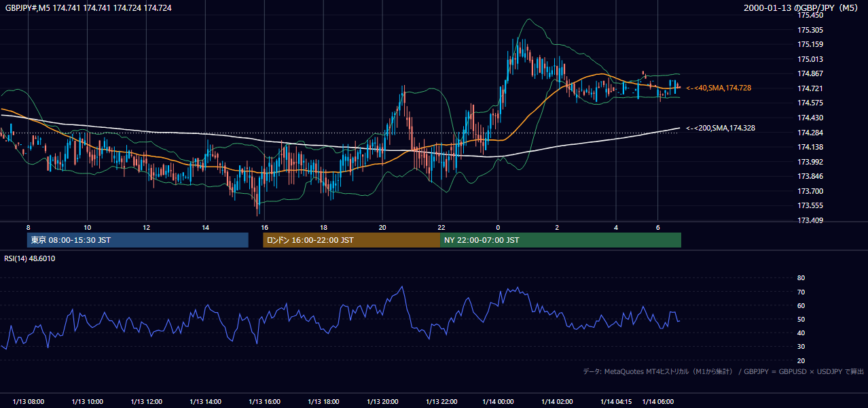
Task: Click the 173.846 price axis label
Action: (810, 176)
